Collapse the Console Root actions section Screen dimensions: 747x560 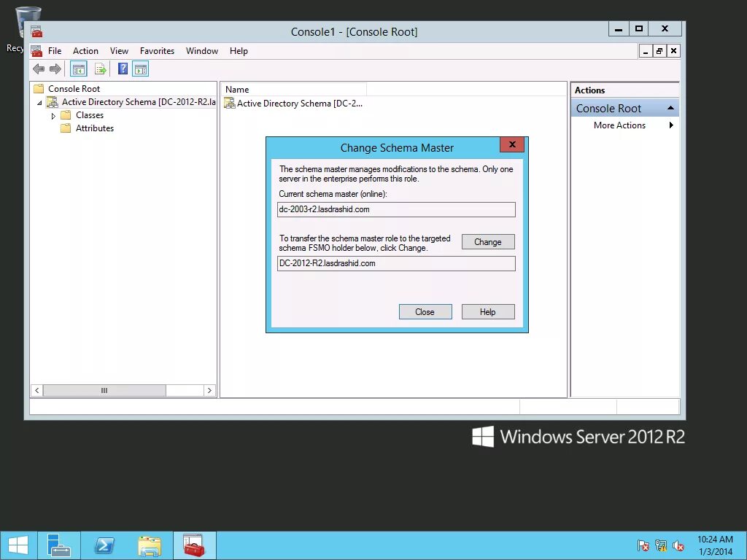(x=671, y=108)
